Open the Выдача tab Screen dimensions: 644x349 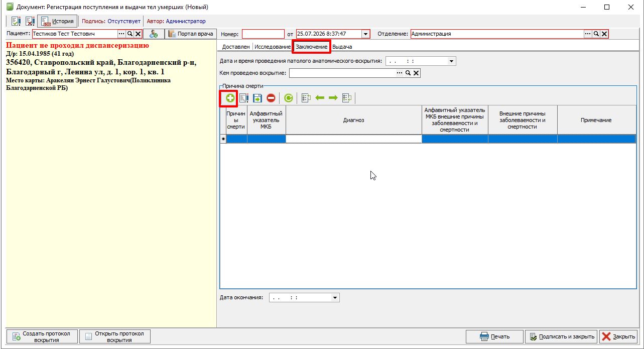(x=342, y=47)
